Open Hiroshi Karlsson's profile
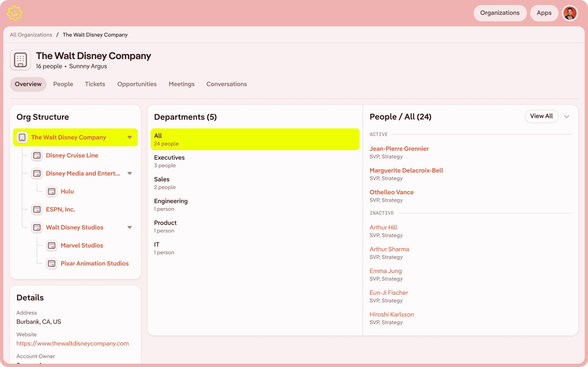The image size is (588, 367). point(392,314)
